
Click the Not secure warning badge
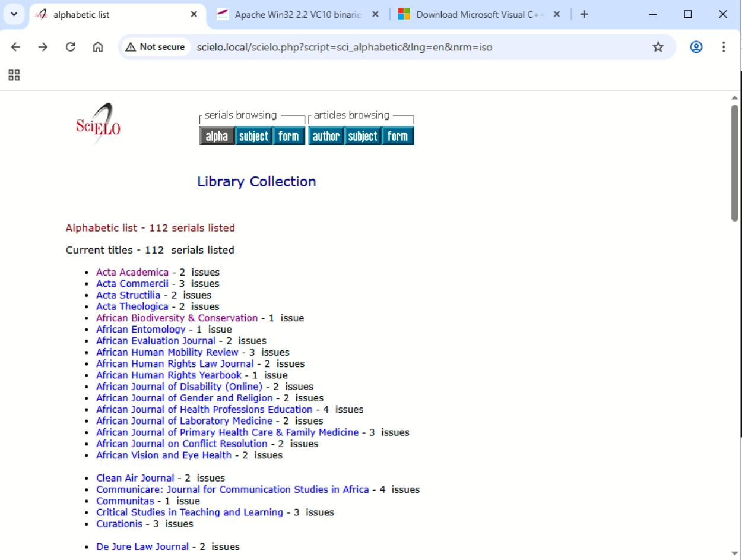pos(155,46)
